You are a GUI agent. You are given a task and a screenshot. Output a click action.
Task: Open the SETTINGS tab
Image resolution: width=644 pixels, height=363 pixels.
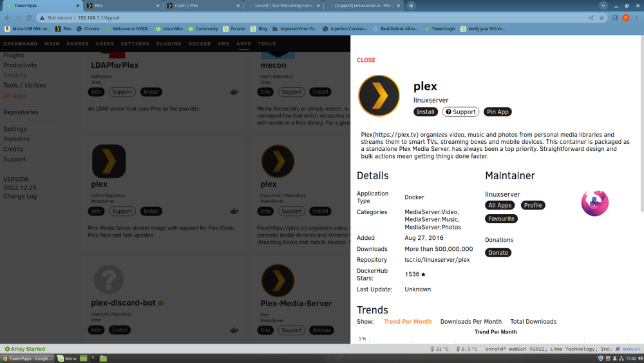pyautogui.click(x=135, y=44)
